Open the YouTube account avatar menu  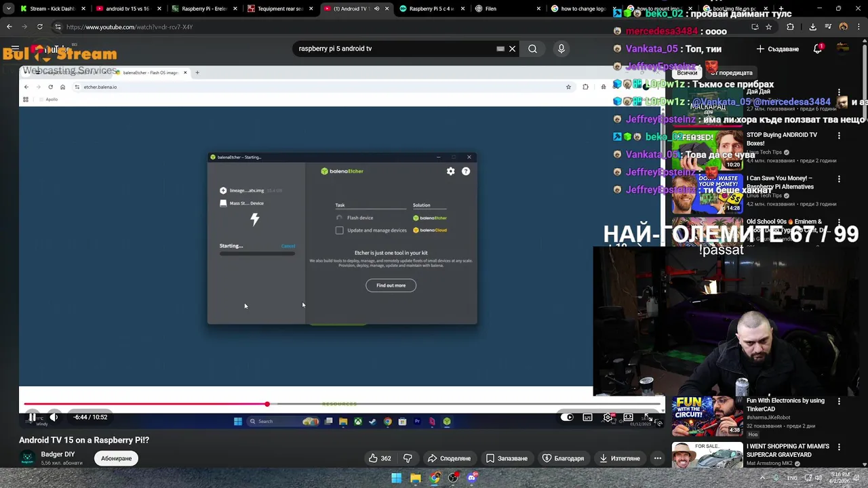(x=843, y=49)
